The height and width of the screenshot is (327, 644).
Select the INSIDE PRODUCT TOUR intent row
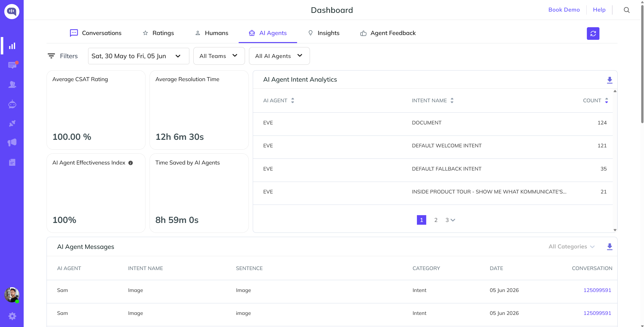point(433,193)
